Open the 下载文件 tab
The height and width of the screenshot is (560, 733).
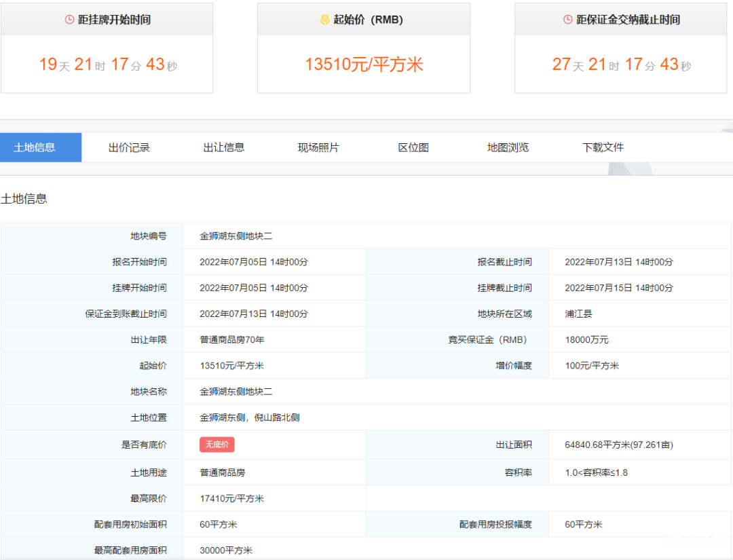click(603, 148)
